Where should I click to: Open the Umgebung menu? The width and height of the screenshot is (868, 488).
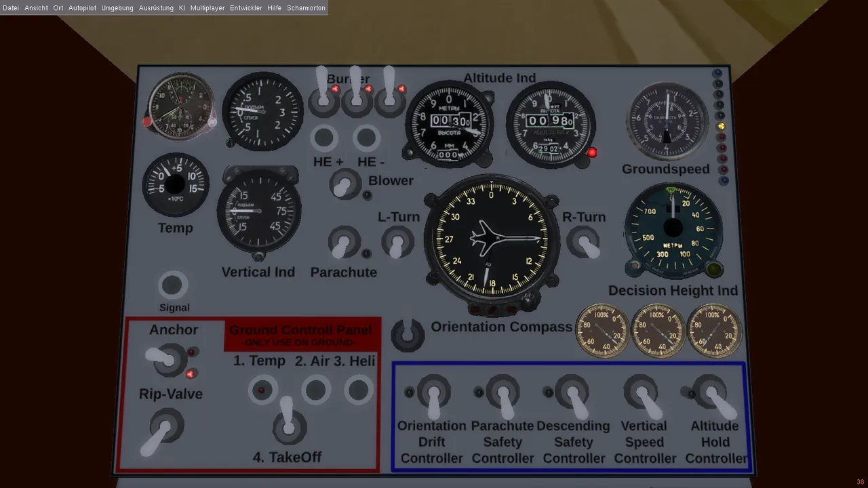point(117,8)
